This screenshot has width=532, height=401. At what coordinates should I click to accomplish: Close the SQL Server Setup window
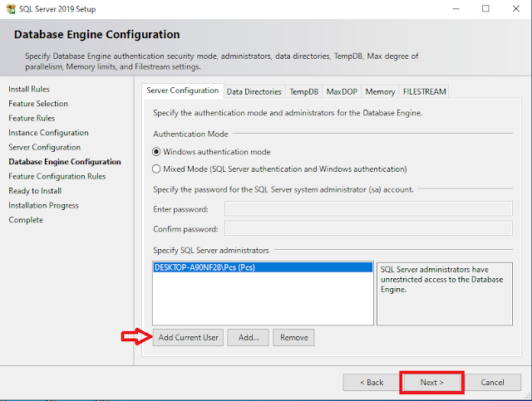pos(515,9)
